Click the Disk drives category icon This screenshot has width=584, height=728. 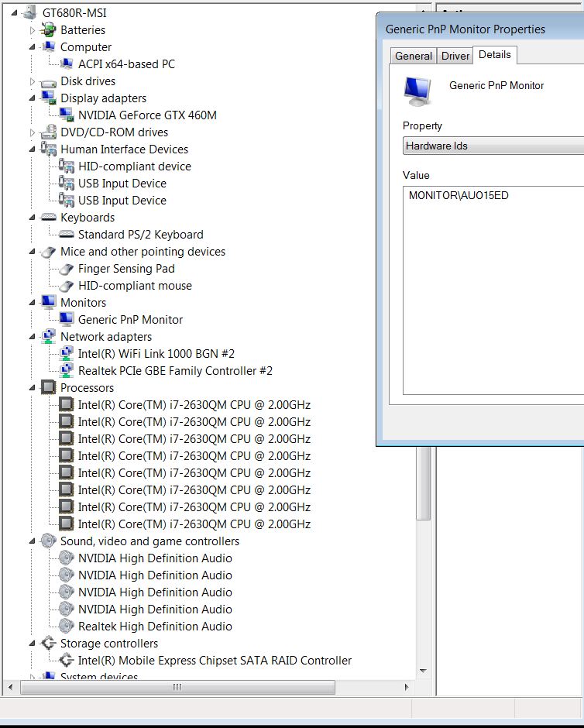click(x=48, y=83)
